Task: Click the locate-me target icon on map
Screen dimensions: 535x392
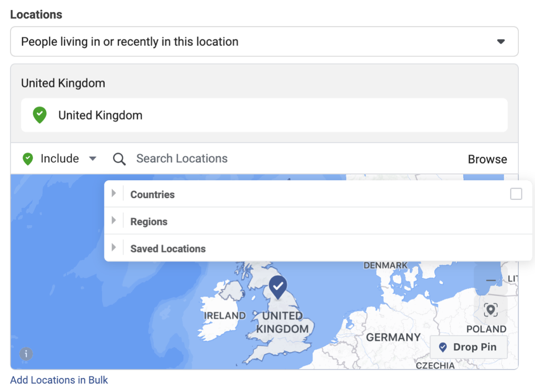Action: [x=491, y=310]
